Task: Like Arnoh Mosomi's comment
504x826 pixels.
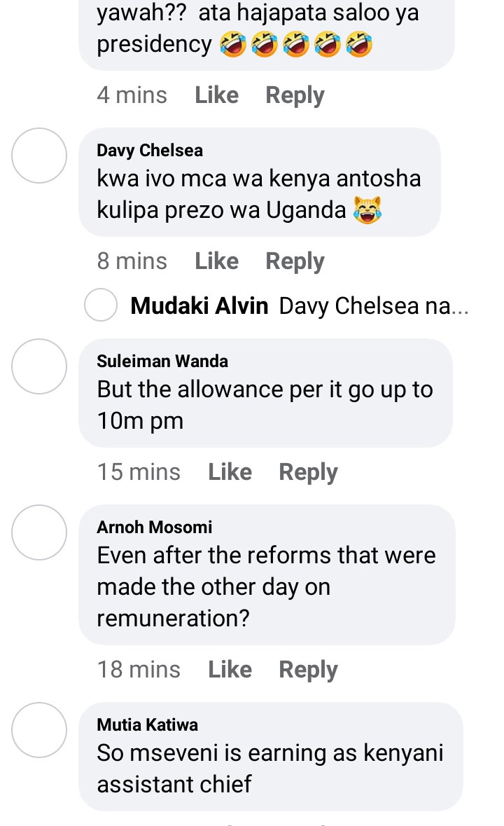Action: pos(230,670)
